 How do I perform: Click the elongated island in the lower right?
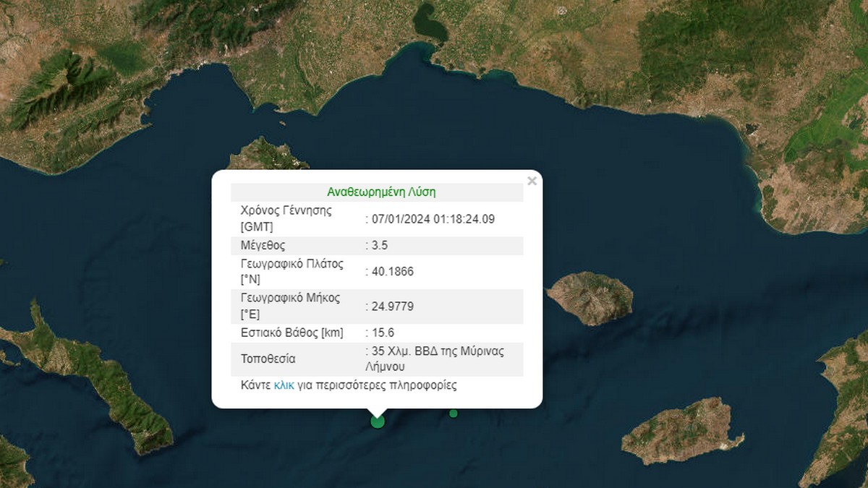click(680, 432)
